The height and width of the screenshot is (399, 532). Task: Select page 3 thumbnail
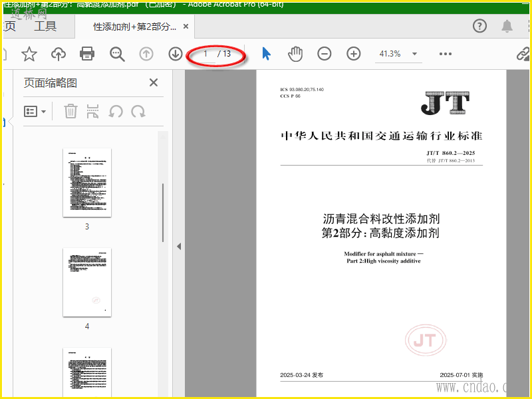tap(87, 182)
